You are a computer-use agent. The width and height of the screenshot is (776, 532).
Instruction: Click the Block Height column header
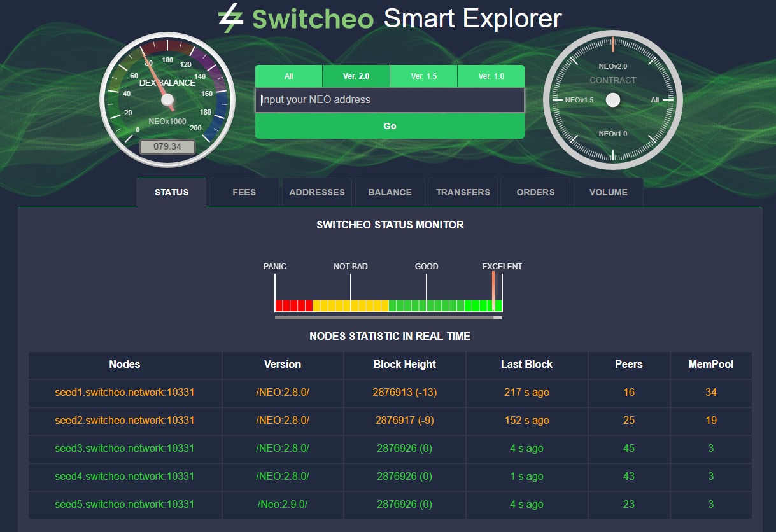pos(405,365)
